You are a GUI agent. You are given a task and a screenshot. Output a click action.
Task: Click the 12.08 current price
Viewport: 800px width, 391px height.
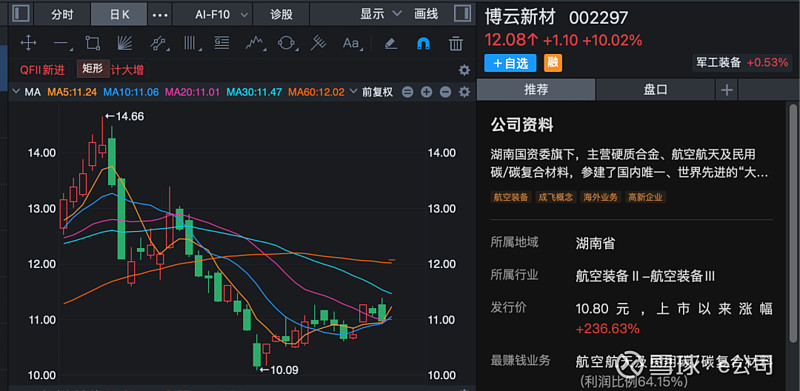pyautogui.click(x=511, y=40)
